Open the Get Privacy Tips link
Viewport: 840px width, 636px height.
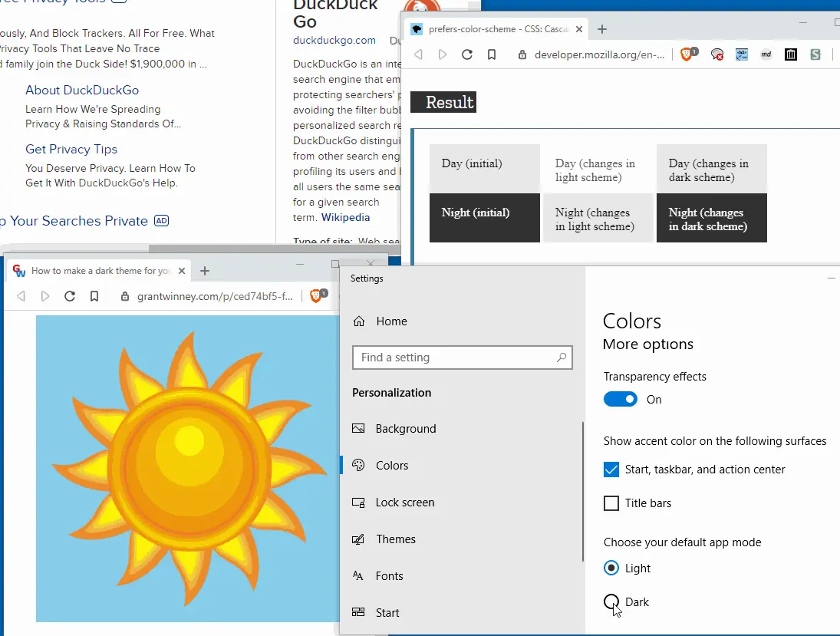pos(71,149)
